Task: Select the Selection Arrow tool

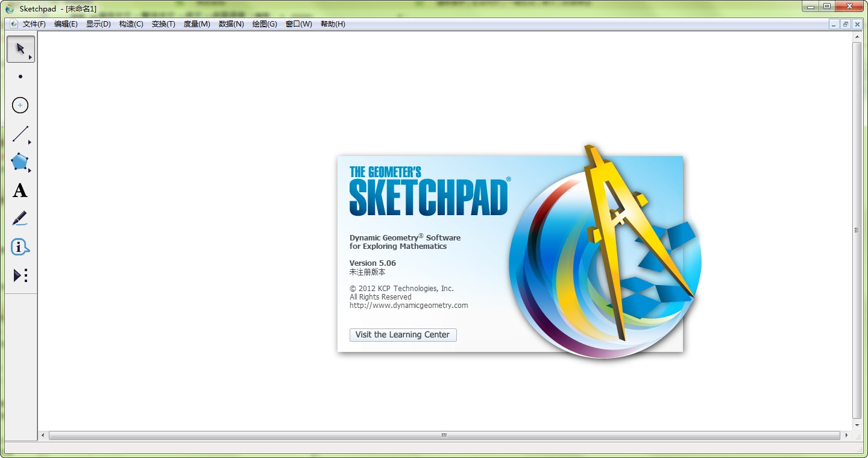Action: pyautogui.click(x=20, y=49)
